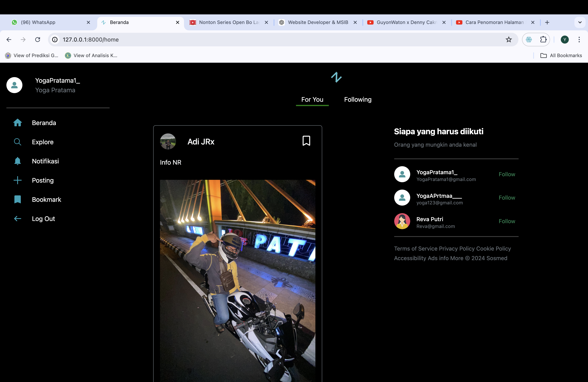Image resolution: width=588 pixels, height=382 pixels.
Task: Click the Posting plus icon
Action: [18, 180]
